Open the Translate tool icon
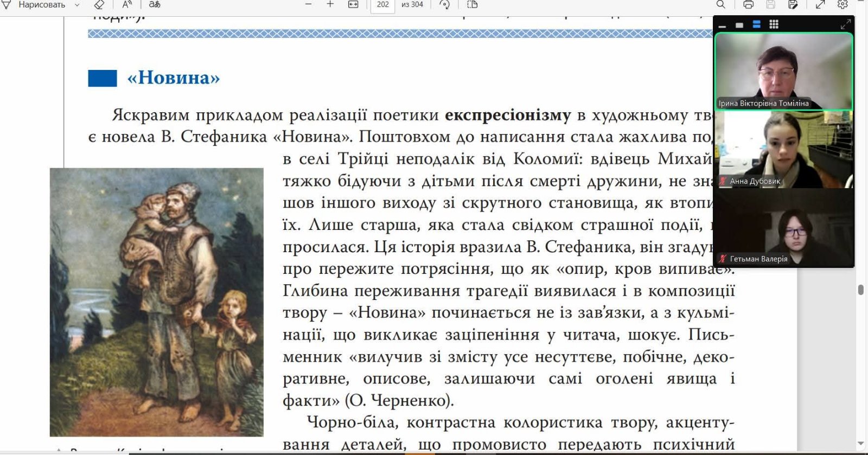 pyautogui.click(x=155, y=5)
